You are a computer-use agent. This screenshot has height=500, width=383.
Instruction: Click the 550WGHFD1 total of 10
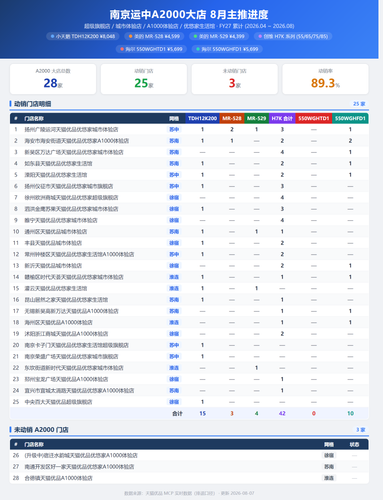350,413
